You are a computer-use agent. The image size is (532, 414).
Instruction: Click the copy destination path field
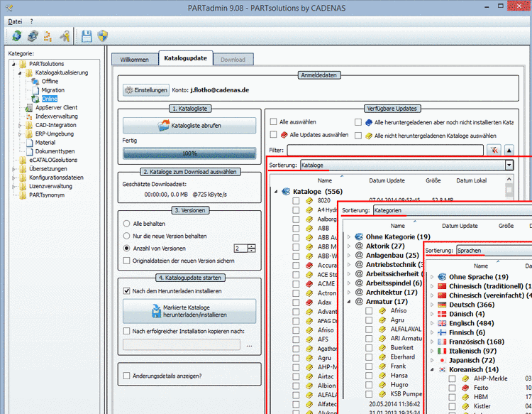pos(182,344)
